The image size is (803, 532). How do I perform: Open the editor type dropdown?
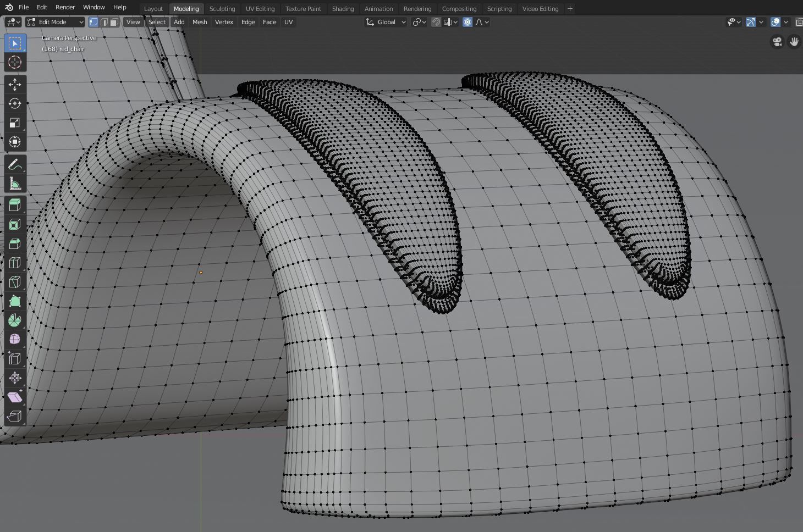click(13, 22)
